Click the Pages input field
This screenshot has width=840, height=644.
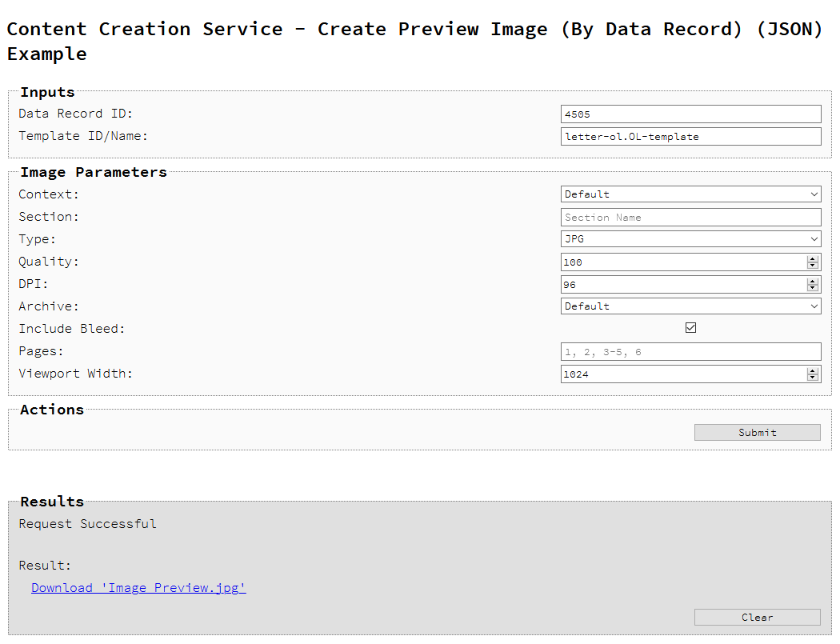[x=690, y=352]
